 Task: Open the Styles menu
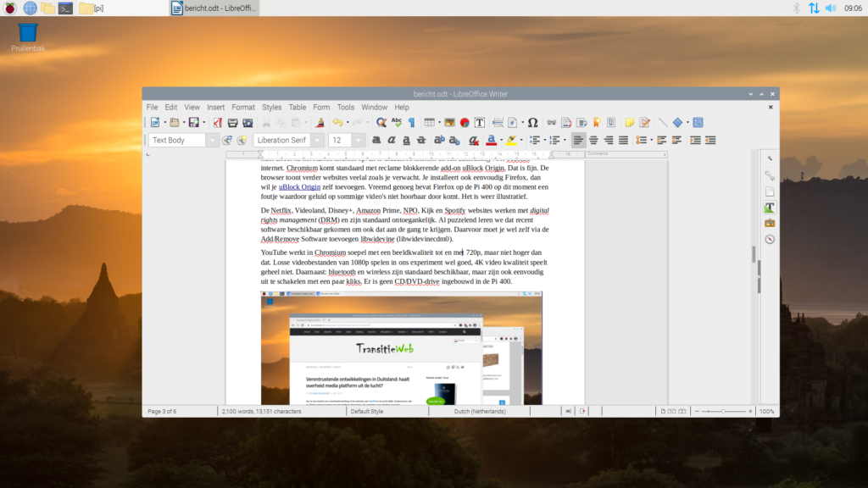point(271,108)
